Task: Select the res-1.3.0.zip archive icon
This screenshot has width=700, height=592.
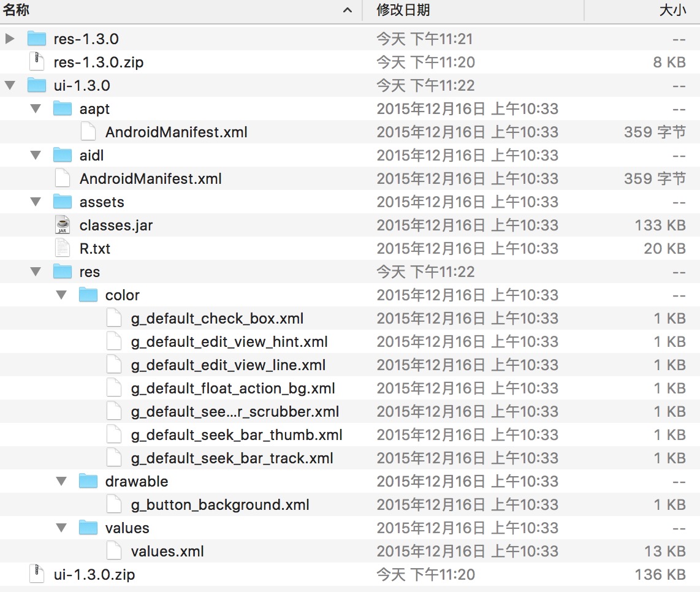Action: 37,62
